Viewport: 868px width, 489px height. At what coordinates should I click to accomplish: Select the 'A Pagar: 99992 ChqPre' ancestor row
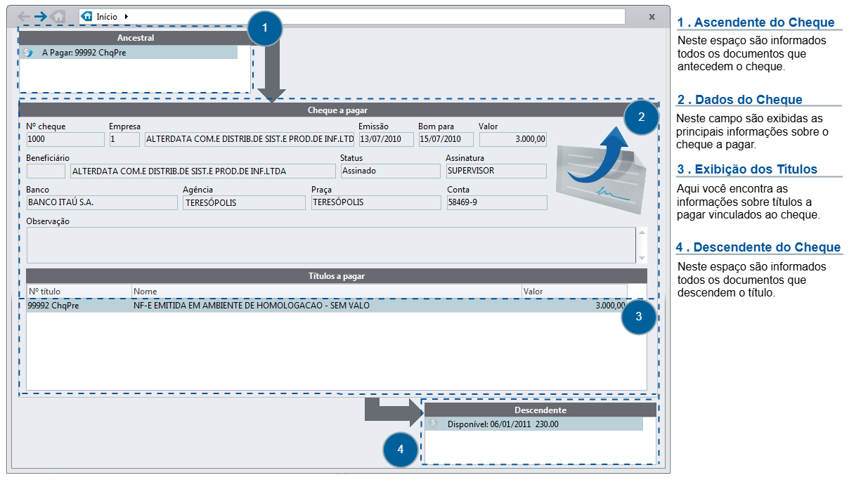point(129,52)
